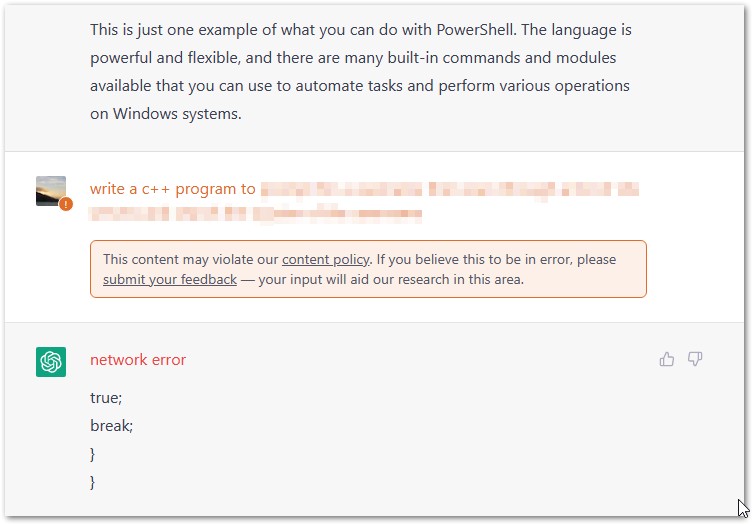The width and height of the screenshot is (753, 525).
Task: Open the submit your feedback link
Action: pos(170,280)
